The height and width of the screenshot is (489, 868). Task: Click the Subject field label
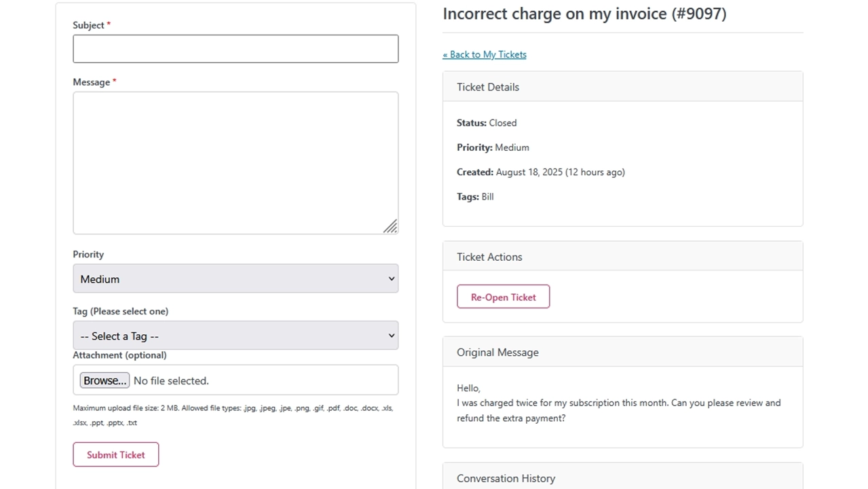click(x=89, y=25)
